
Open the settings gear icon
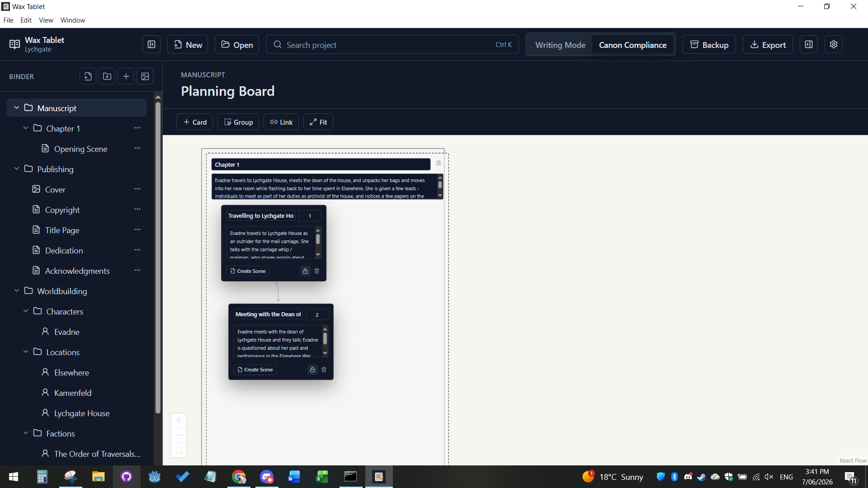click(x=834, y=44)
